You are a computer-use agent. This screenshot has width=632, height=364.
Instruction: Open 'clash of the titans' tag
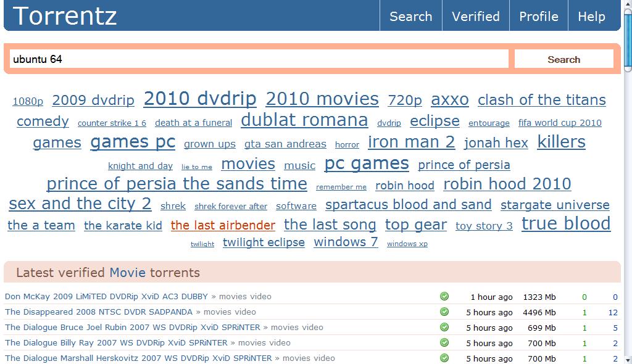(x=542, y=100)
